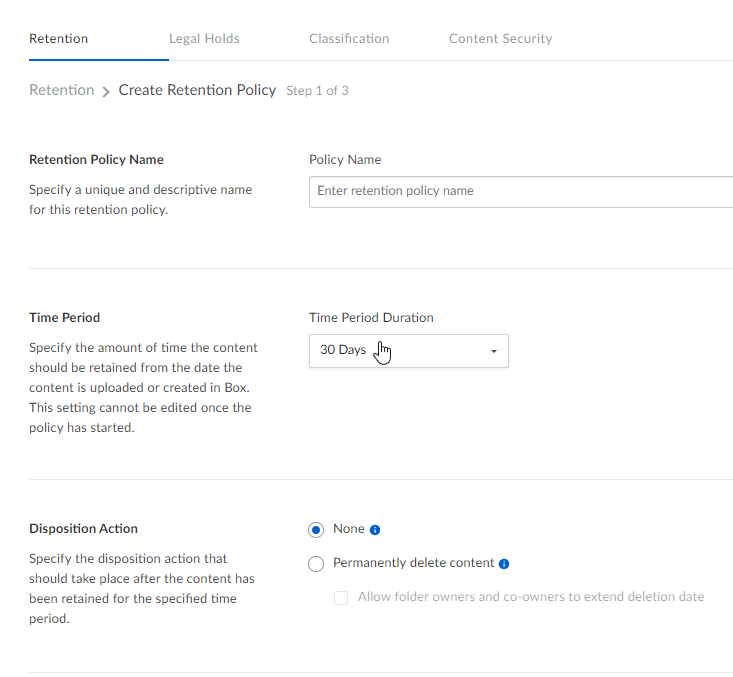Click the Retention Policy Name heading
Viewport: 733px width, 677px height.
pos(96,160)
